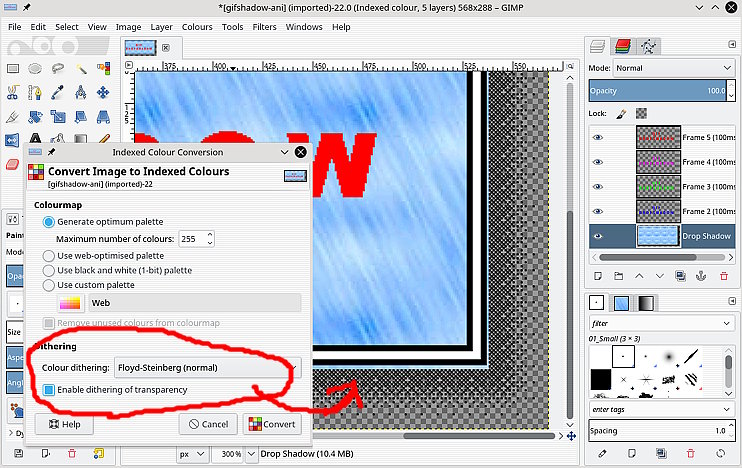
Task: Lower the selected layer
Action: point(660,276)
